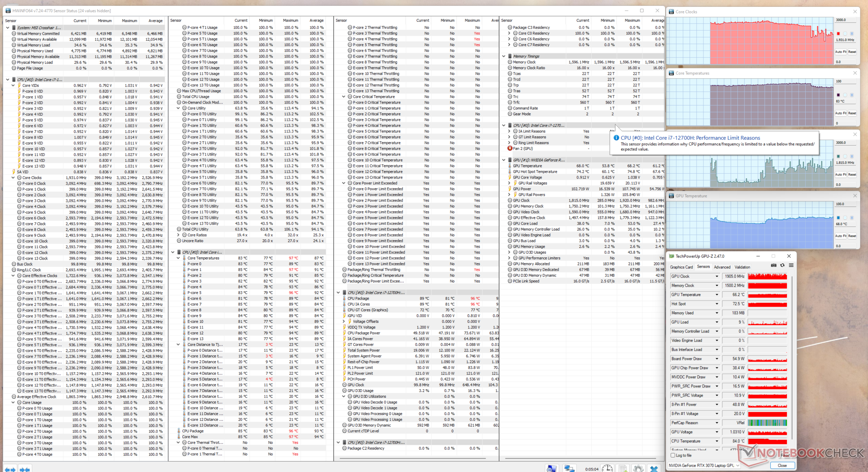The height and width of the screenshot is (472, 868).
Task: Click the red line color swatch in Core Clocks
Action: click(838, 33)
